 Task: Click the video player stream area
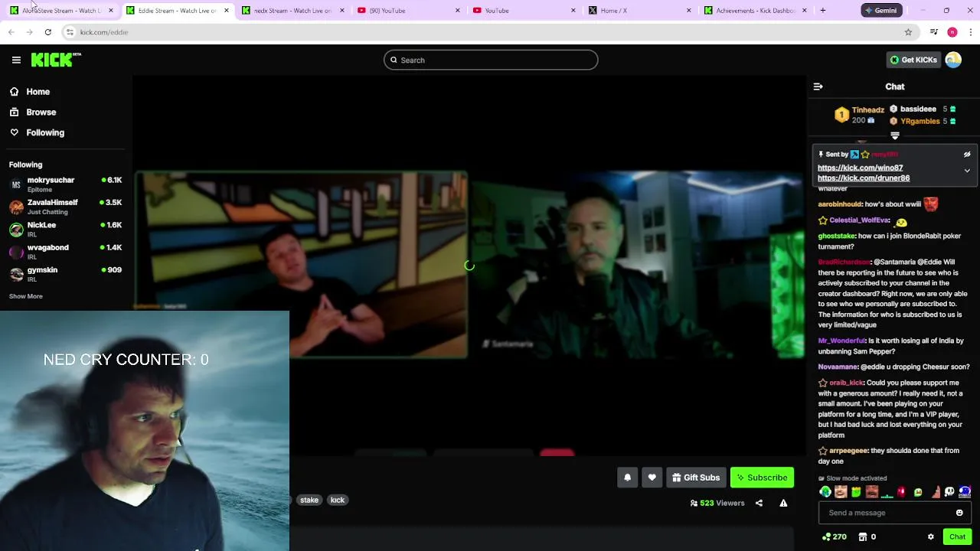(469, 266)
